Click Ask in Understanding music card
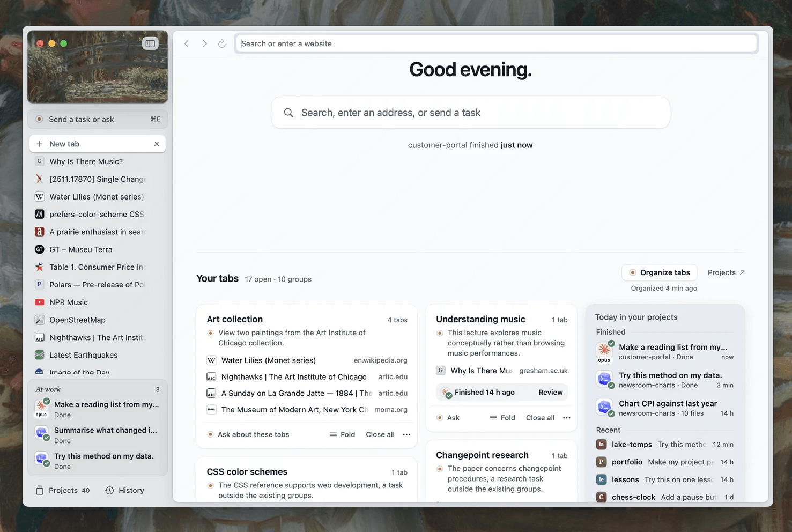Image resolution: width=792 pixels, height=532 pixels. coord(448,418)
